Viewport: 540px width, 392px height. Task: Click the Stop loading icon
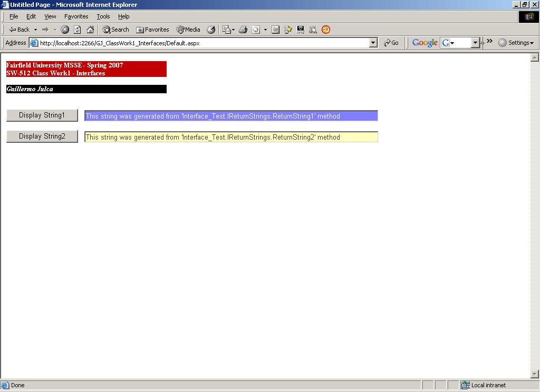[x=65, y=30]
